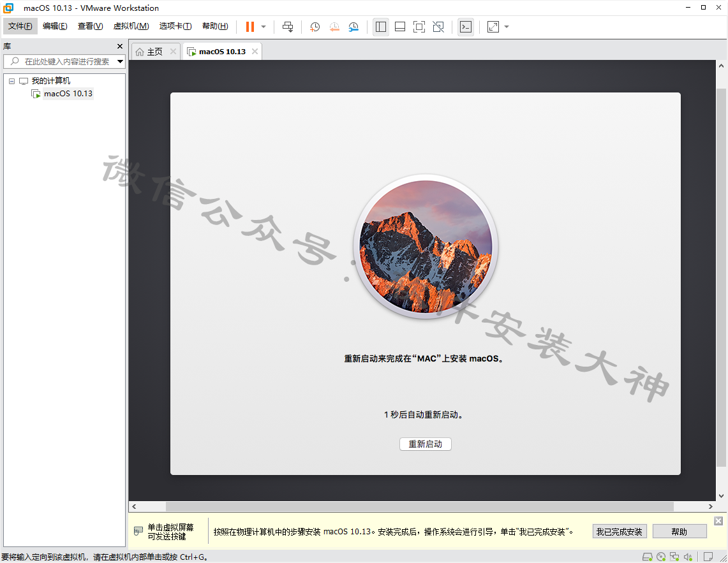Send Ctrl+Alt+Del to the virtual machine

pyautogui.click(x=288, y=27)
